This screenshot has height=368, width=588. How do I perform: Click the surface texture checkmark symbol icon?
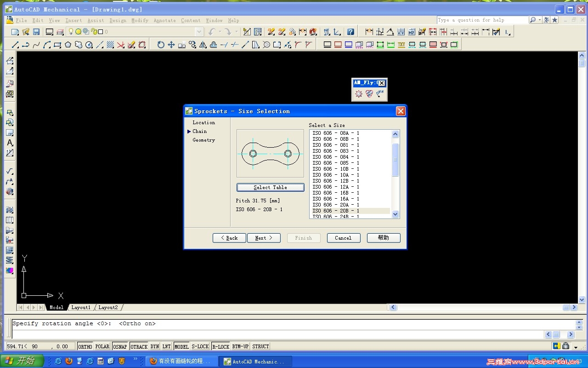(x=10, y=171)
